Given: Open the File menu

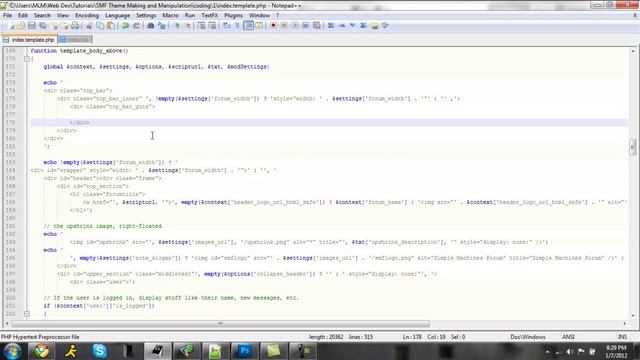Looking at the screenshot, I should (7, 16).
